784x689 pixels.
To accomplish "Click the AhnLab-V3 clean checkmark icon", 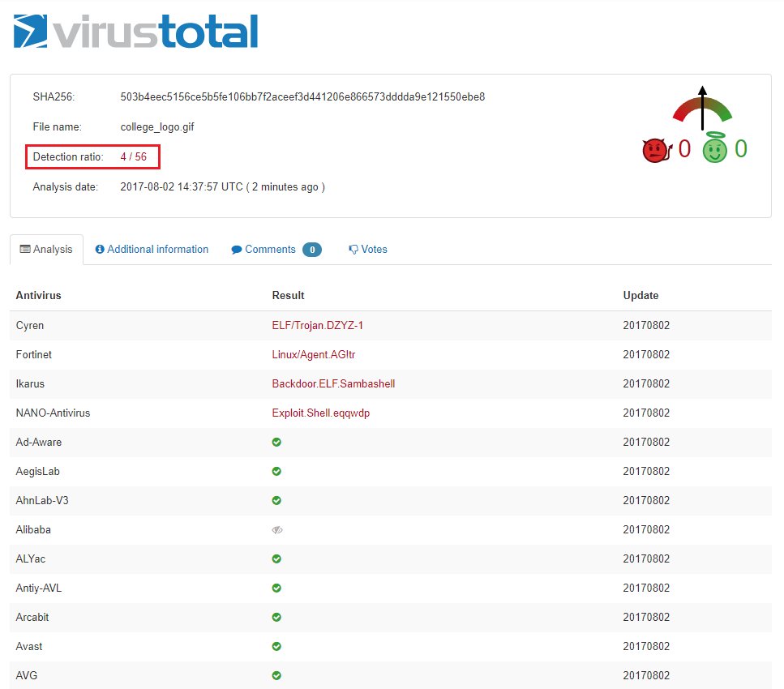I will point(276,500).
